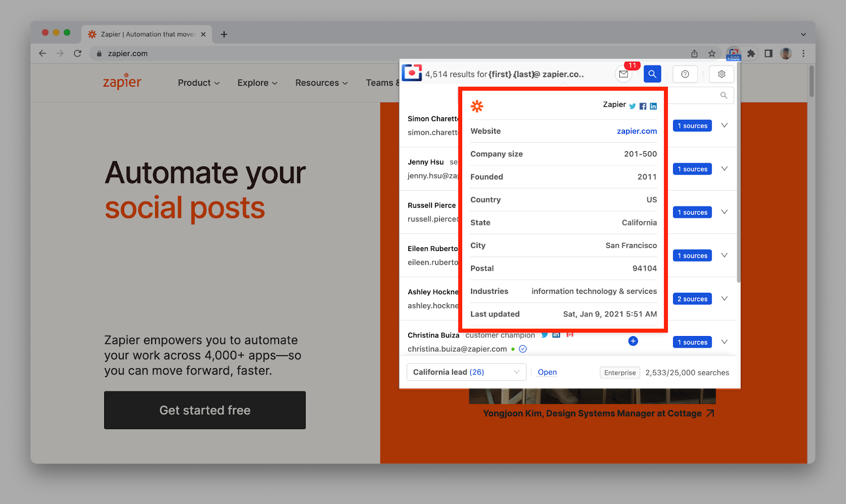Open the help question-mark button

tap(685, 74)
